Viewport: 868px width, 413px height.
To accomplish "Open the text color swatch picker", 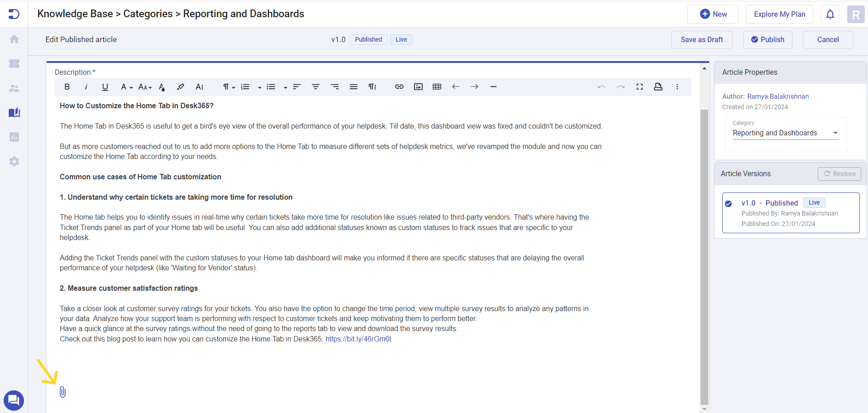I will click(162, 86).
